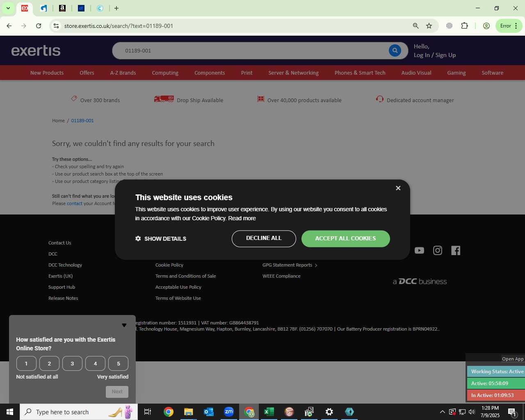Select satisfaction rating 5

click(119, 363)
